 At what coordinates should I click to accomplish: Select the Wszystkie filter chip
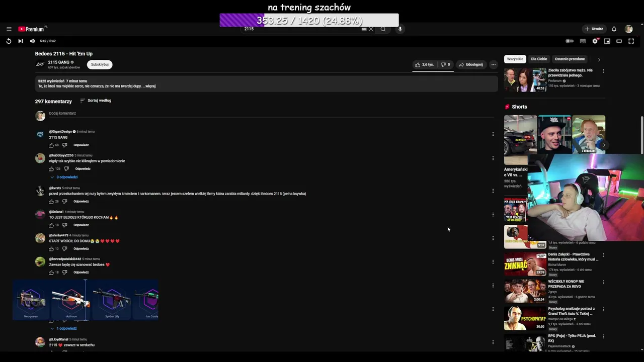[x=515, y=59]
